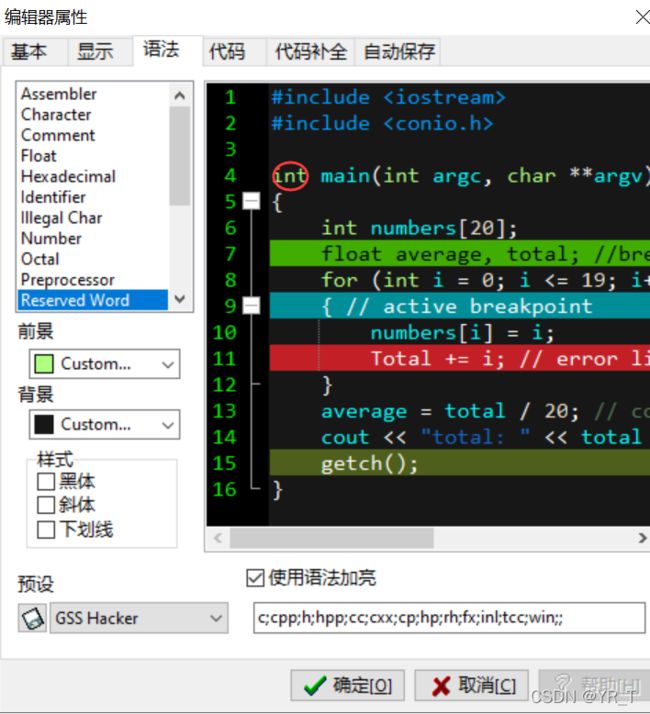Open the 背景 background color dropdown
Image resolution: width=650 pixels, height=714 pixels.
(x=105, y=424)
